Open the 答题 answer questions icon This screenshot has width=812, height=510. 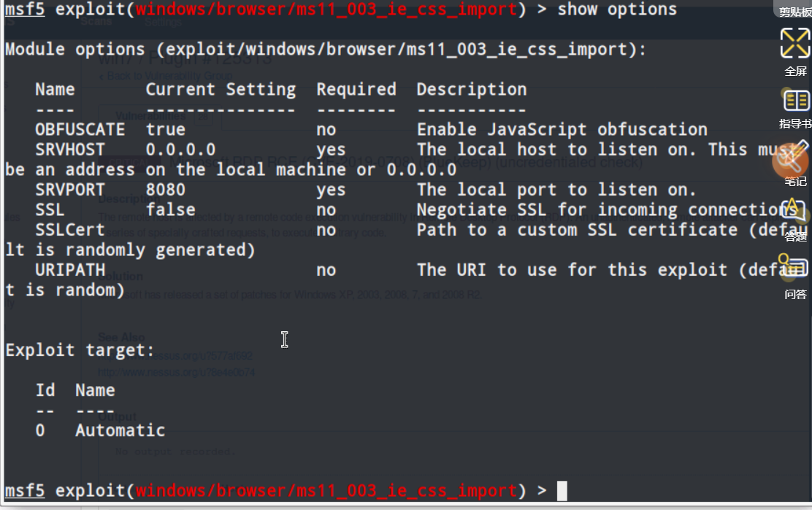click(x=794, y=213)
